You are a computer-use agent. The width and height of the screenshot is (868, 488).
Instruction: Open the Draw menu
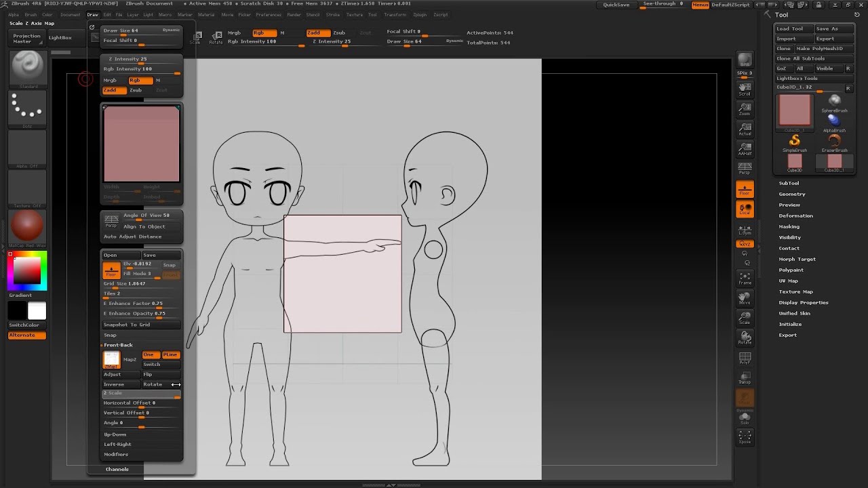[x=92, y=14]
